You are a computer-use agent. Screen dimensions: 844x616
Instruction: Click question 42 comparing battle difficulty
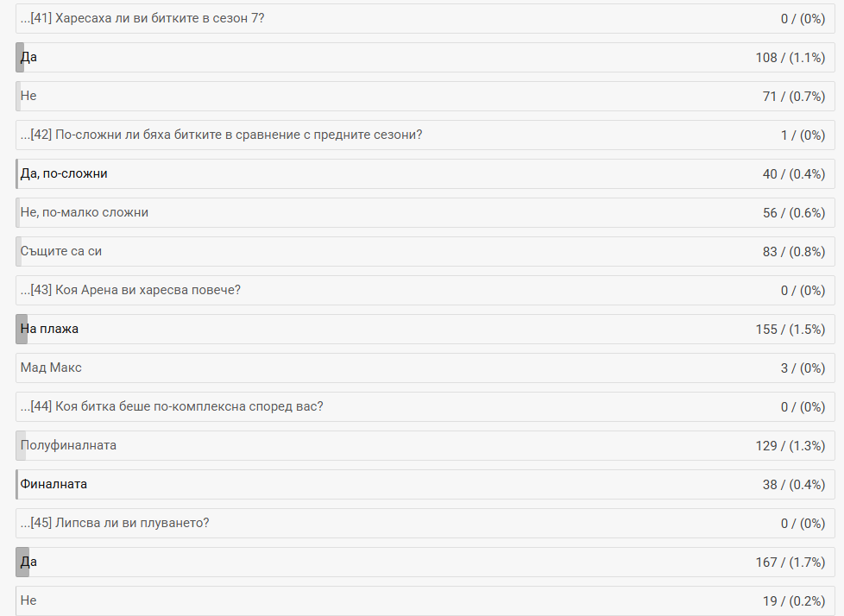coord(221,135)
